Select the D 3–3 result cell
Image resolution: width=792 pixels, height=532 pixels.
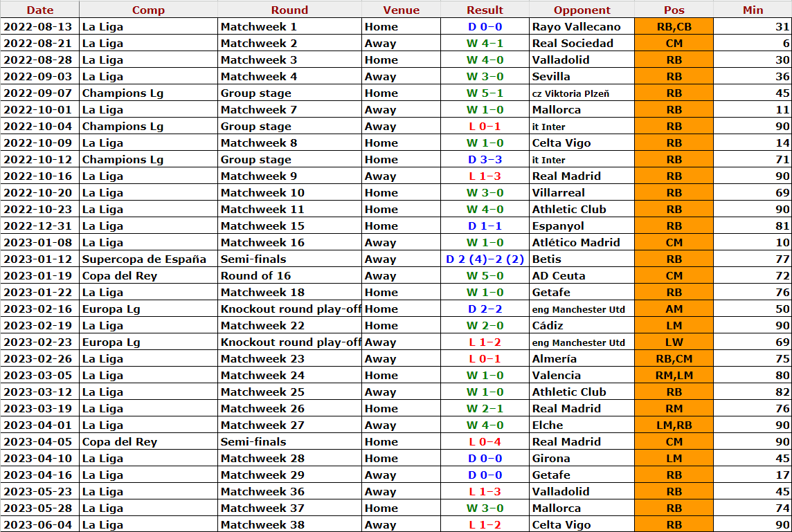[485, 160]
